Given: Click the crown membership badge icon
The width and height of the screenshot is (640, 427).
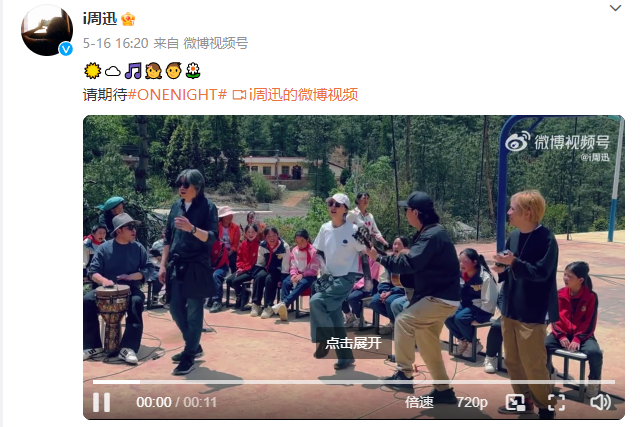Looking at the screenshot, I should coord(128,19).
